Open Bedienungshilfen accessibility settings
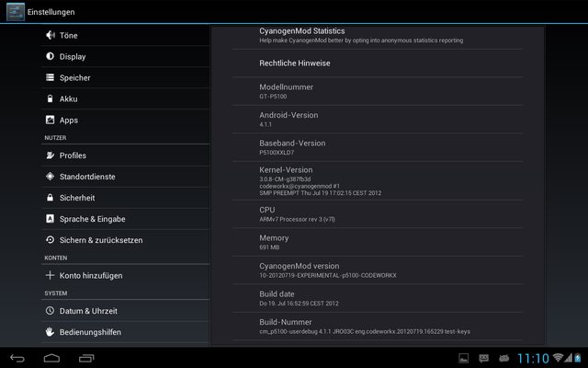588x368 pixels. (x=90, y=332)
